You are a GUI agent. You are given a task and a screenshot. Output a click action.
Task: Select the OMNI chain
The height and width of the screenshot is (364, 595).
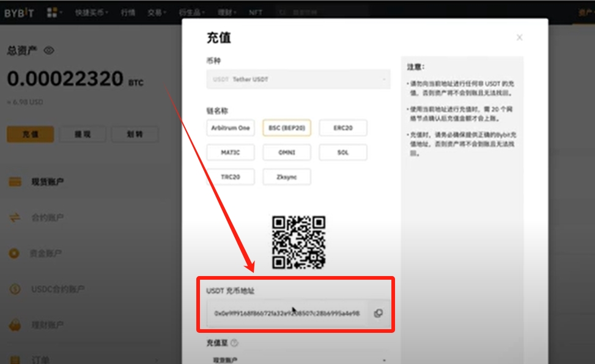point(287,153)
